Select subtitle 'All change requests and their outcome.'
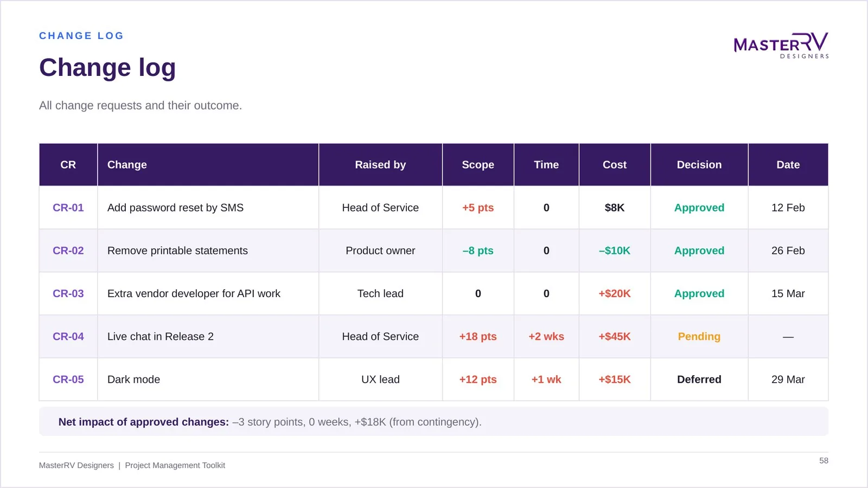The image size is (868, 488). [141, 105]
